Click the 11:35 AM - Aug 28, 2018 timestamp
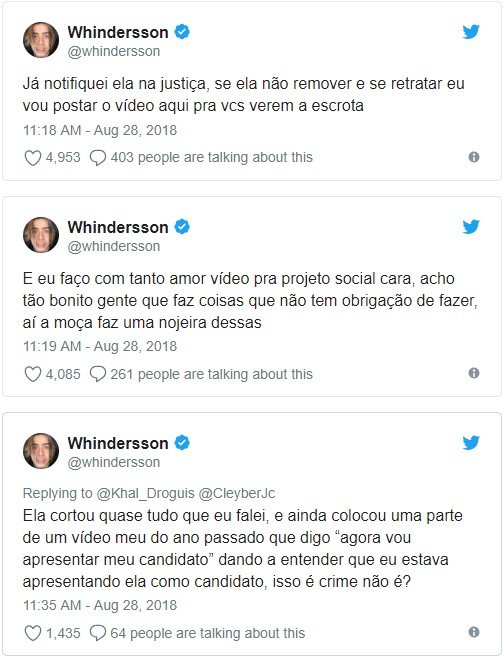Image resolution: width=504 pixels, height=658 pixels. (100, 605)
